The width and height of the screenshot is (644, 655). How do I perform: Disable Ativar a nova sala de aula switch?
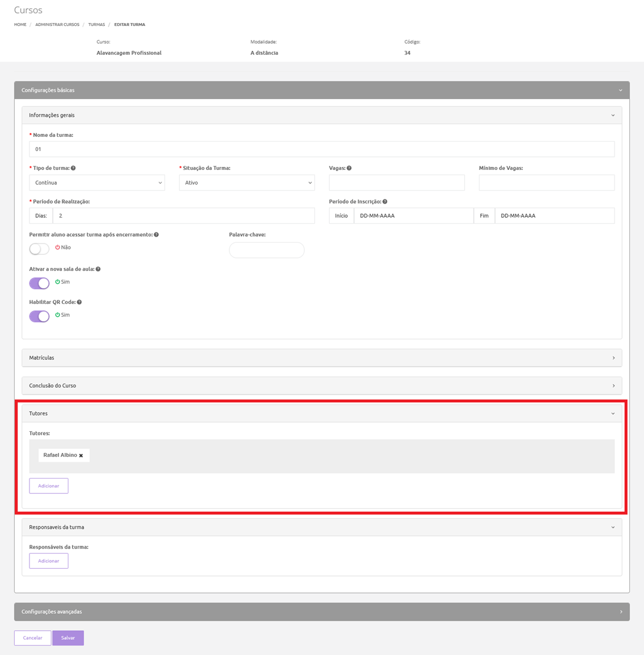click(x=40, y=283)
